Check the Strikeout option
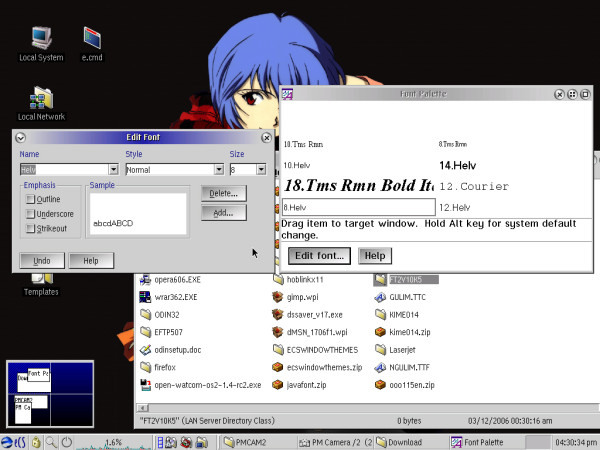 (x=31, y=229)
